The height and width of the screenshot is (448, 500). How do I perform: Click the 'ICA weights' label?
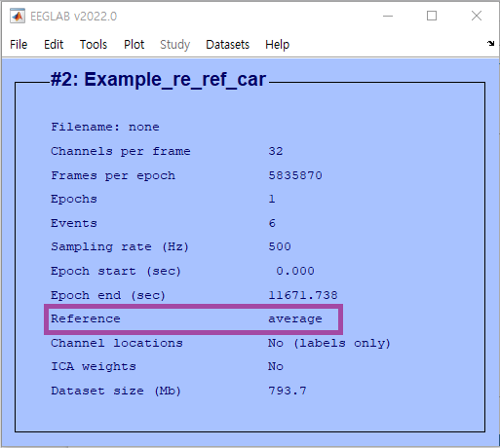click(94, 366)
